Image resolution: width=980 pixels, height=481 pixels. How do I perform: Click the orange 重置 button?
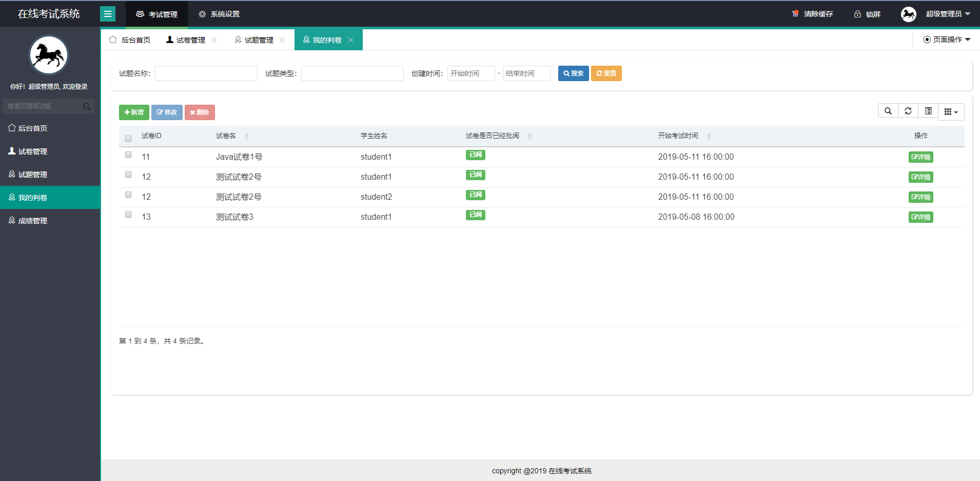pos(606,73)
